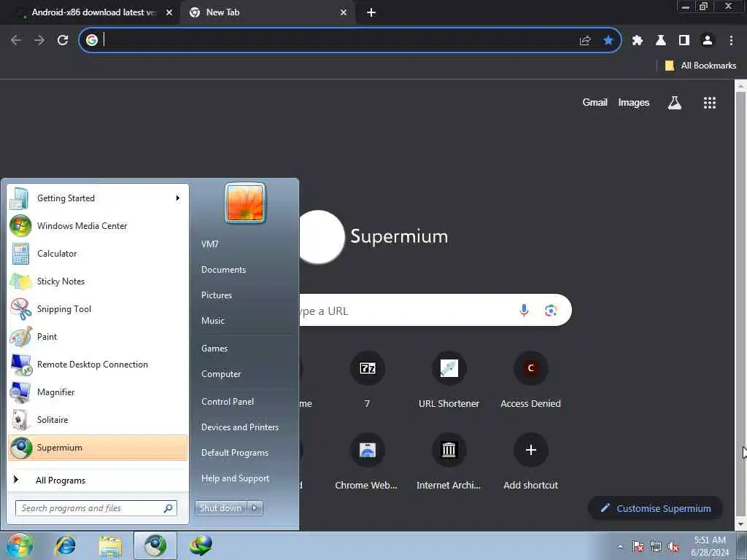Open the All Bookmarks folder
747x560 pixels.
(700, 66)
